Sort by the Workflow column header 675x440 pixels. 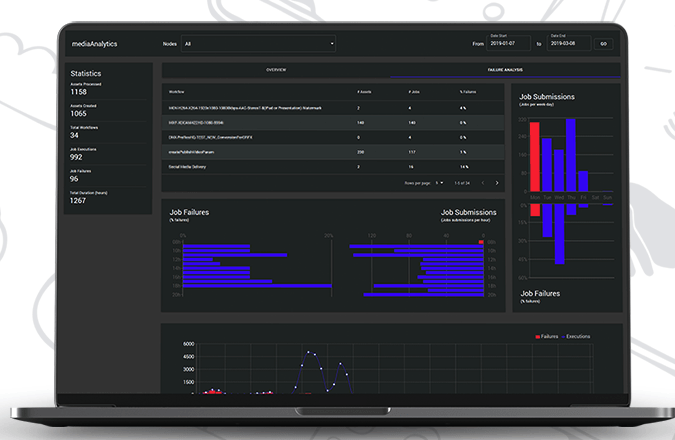pyautogui.click(x=176, y=92)
